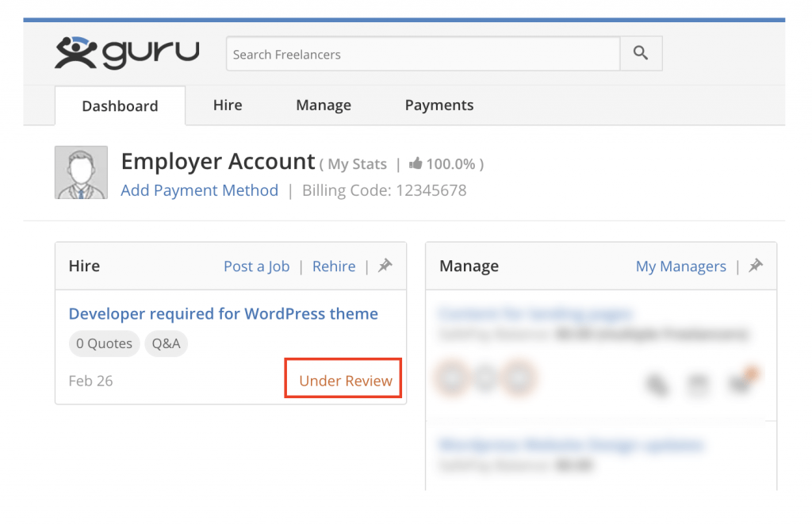Click the employer profile avatar image
Image resolution: width=812 pixels, height=525 pixels.
click(81, 172)
